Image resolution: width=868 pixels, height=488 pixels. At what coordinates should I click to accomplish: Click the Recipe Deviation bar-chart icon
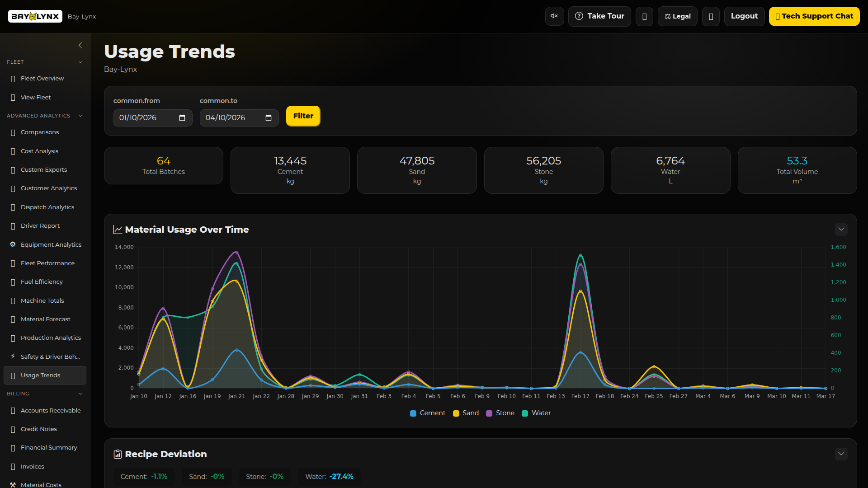click(118, 454)
